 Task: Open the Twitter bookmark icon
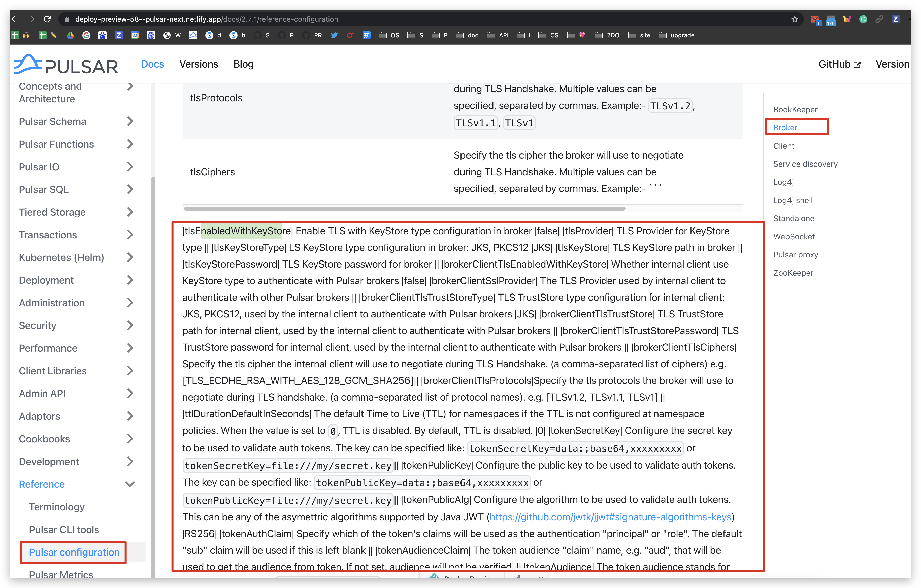click(334, 35)
